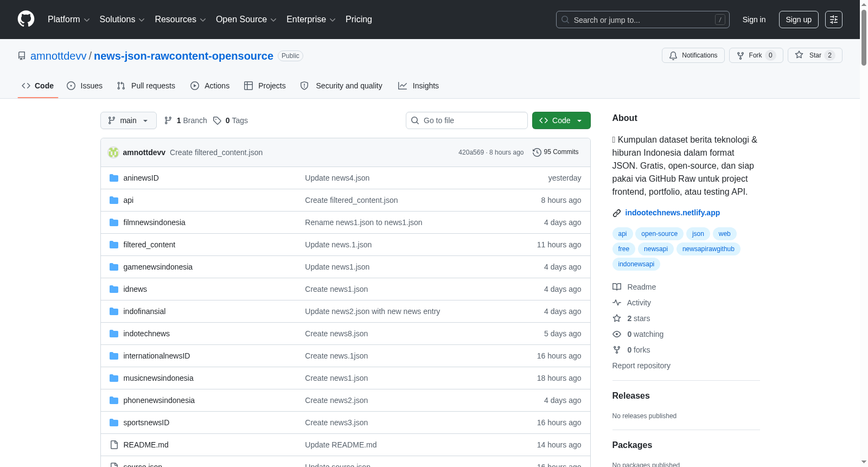Open the main branch selector dropdown
Viewport: 868px width, 467px height.
(129, 120)
